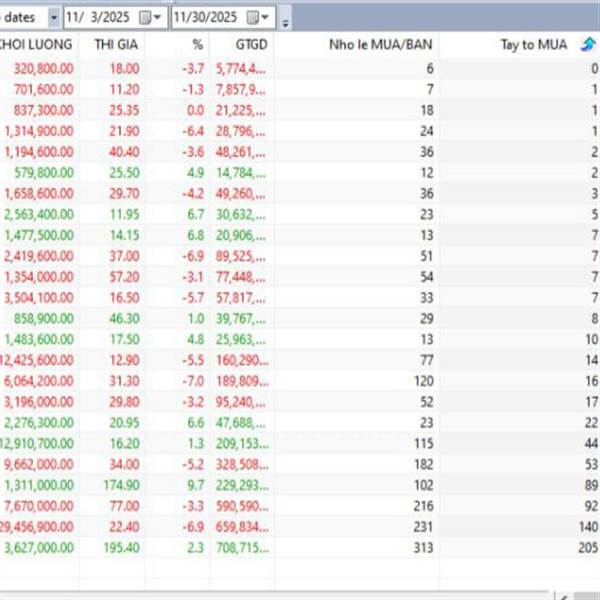Click price cell 11.20
600x600 pixels.
point(124,90)
